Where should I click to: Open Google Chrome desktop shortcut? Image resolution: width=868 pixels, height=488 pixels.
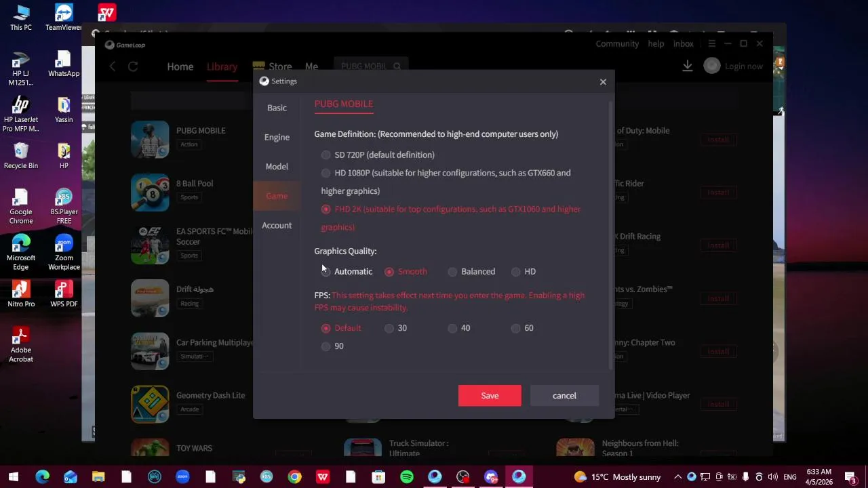[x=21, y=207]
